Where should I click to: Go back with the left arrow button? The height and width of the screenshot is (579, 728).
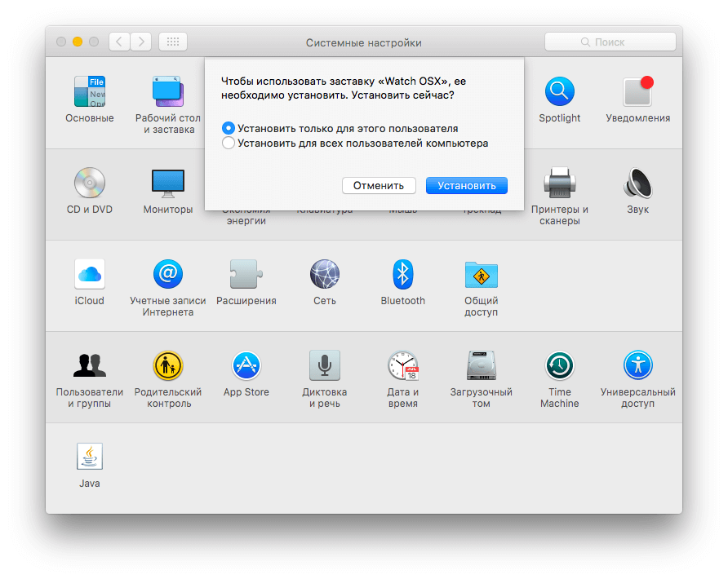point(119,42)
